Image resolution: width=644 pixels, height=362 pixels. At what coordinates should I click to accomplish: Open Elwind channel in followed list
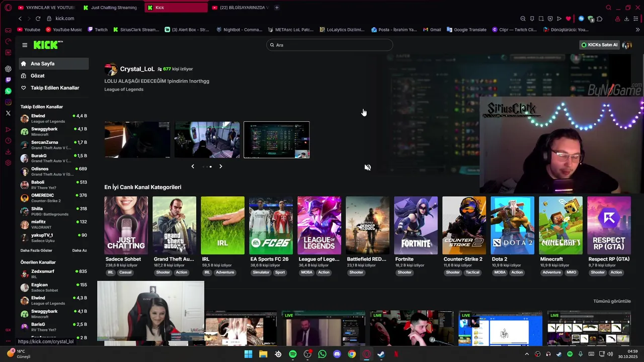pos(54,119)
